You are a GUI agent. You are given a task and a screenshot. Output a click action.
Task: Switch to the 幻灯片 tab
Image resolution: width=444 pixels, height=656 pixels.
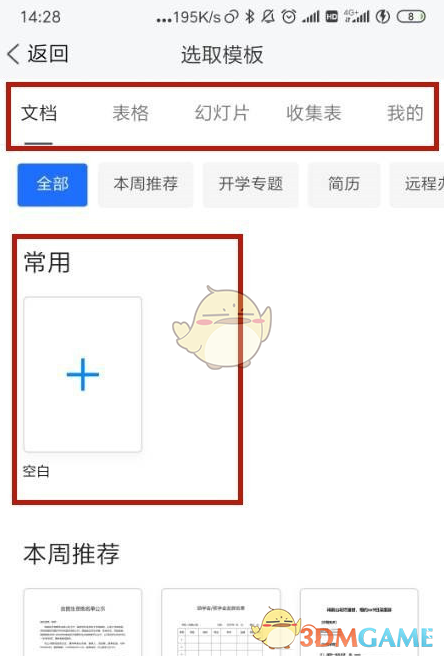pos(222,113)
